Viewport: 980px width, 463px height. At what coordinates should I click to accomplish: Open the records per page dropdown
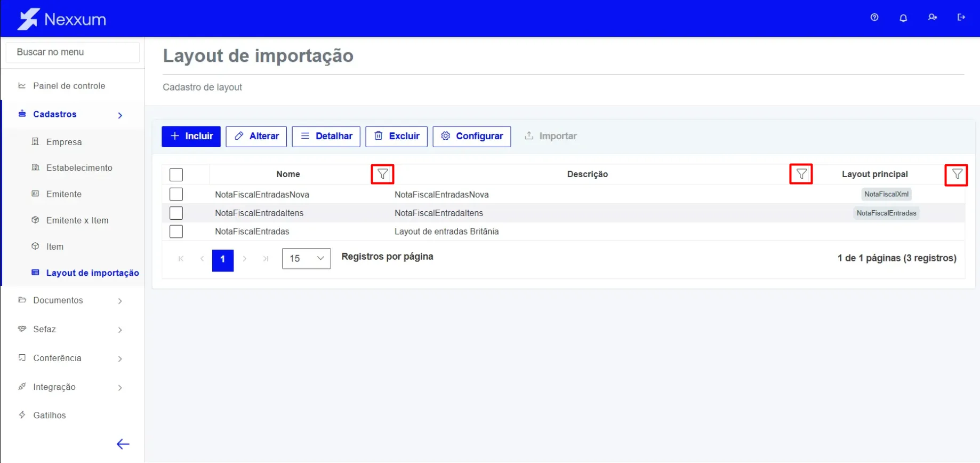(x=306, y=259)
